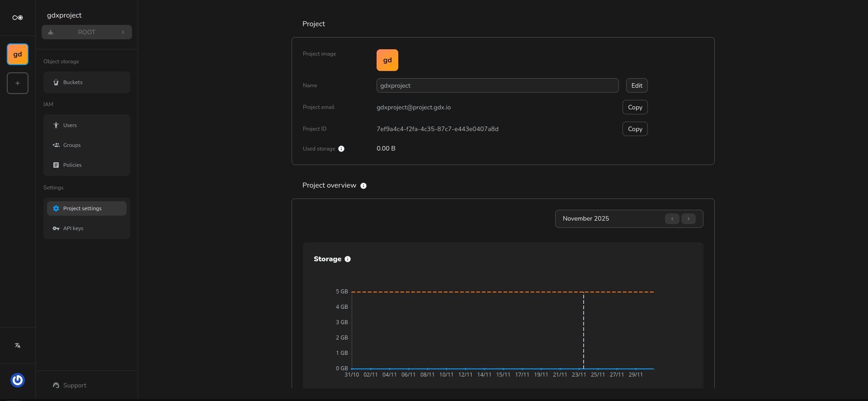Select the orange gd project tile
The image size is (868, 401).
18,54
